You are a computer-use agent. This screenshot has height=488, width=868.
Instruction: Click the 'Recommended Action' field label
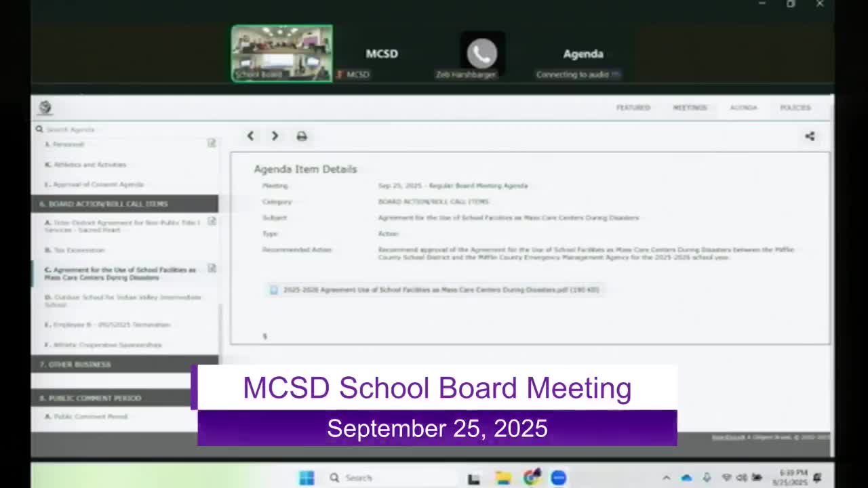[297, 249]
